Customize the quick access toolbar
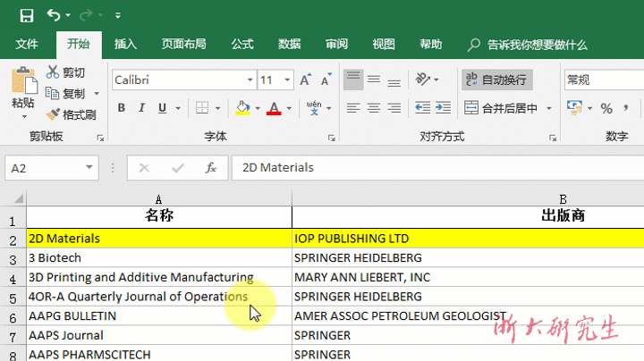This screenshot has height=361, width=644. tap(118, 15)
